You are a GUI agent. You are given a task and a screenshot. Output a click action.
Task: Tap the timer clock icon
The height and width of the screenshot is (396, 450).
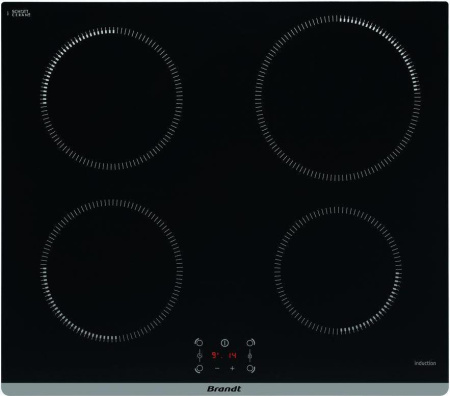pos(200,356)
